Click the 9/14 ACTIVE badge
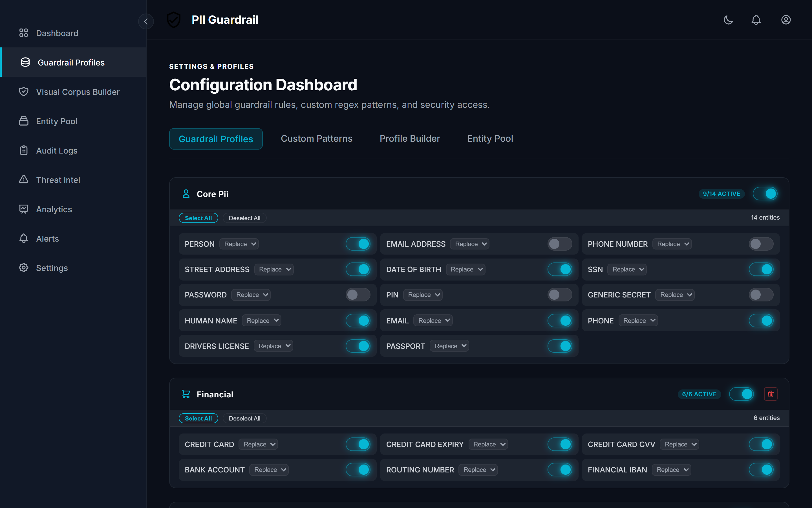 (721, 194)
